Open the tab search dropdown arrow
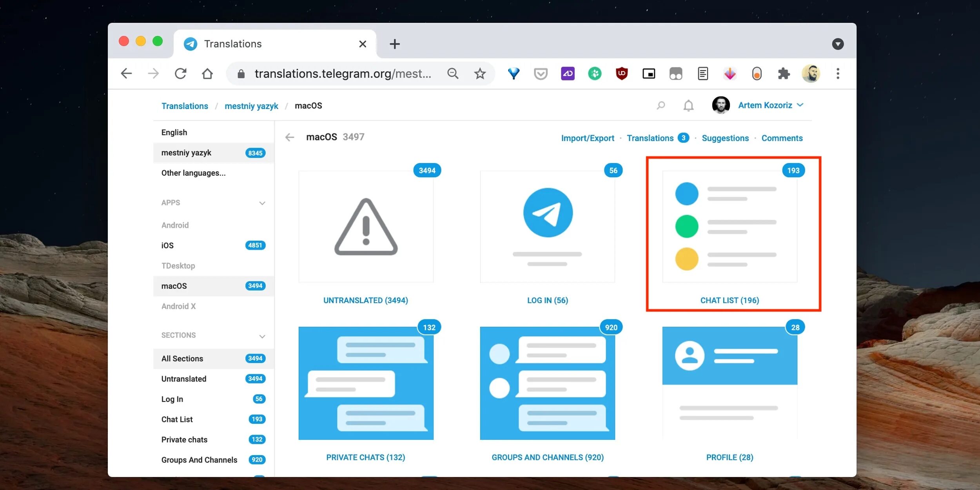 pos(838,44)
